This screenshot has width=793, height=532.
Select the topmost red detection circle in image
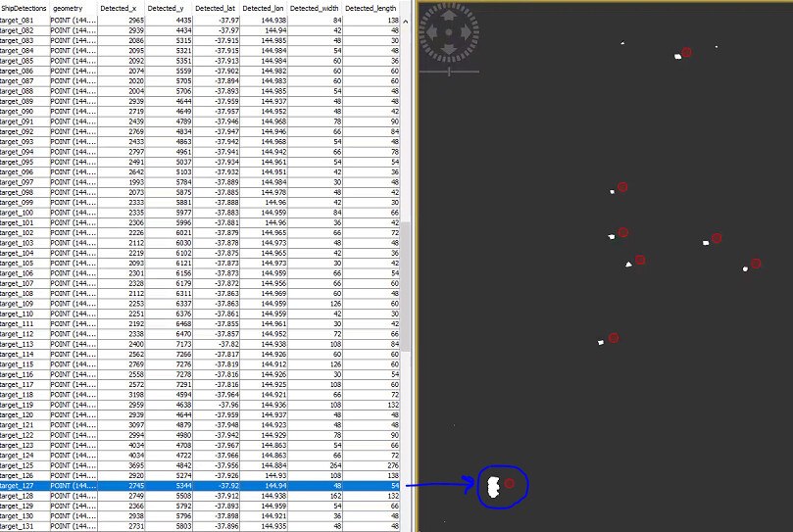686,52
